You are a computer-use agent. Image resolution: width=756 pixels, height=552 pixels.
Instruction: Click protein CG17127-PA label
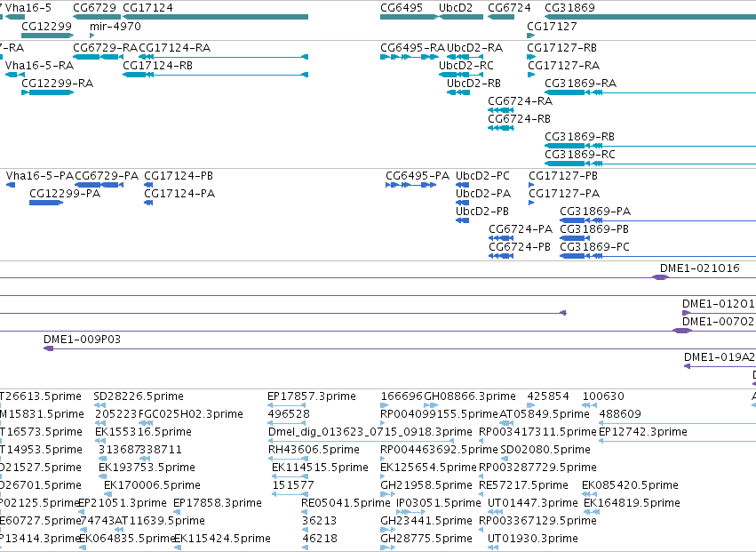(564, 194)
